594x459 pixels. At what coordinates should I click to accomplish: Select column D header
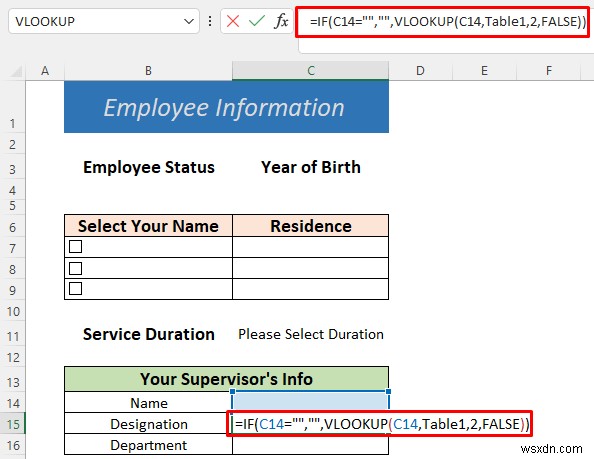420,71
